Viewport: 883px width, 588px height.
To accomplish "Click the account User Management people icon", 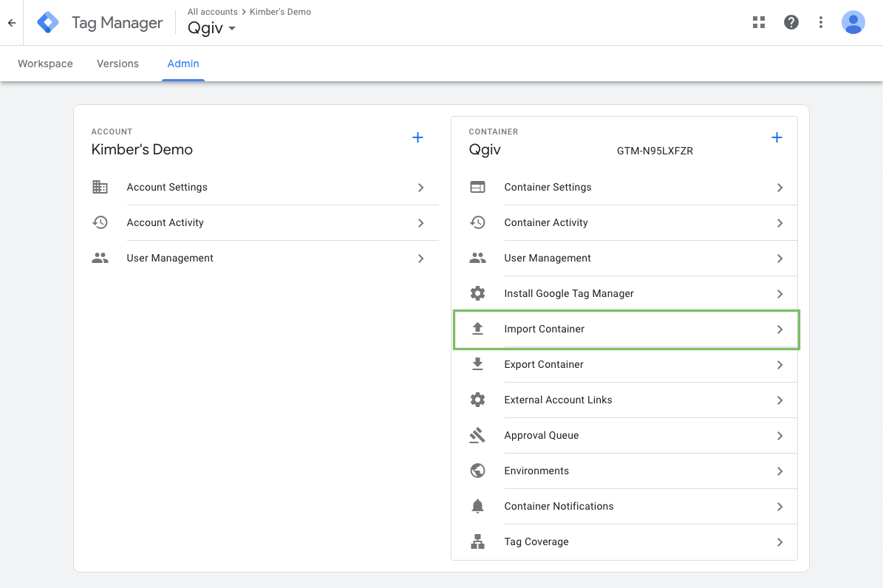I will 100,258.
